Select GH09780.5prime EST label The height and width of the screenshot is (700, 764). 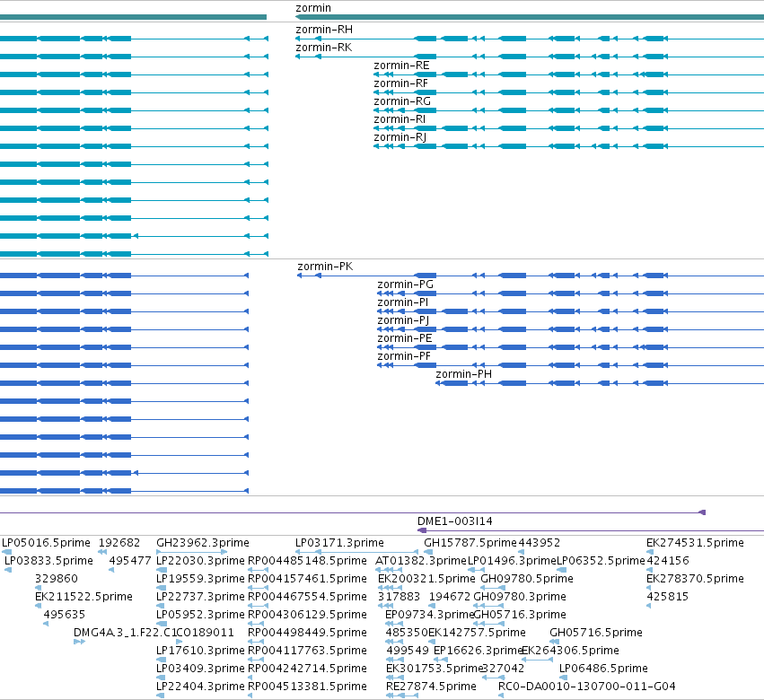pyautogui.click(x=527, y=579)
